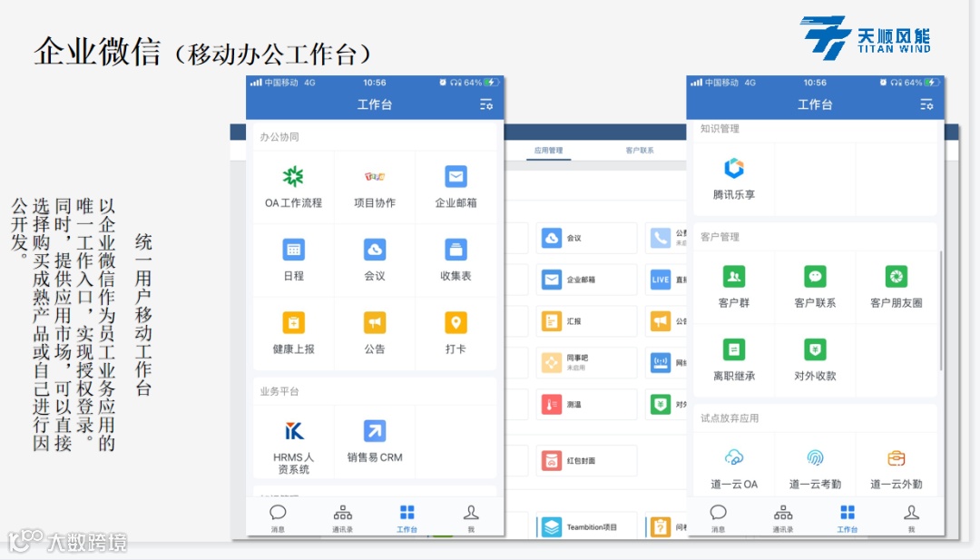Screen dimensions: 980x560
Task: Open 客户朋友圈 app
Action: coord(897,287)
